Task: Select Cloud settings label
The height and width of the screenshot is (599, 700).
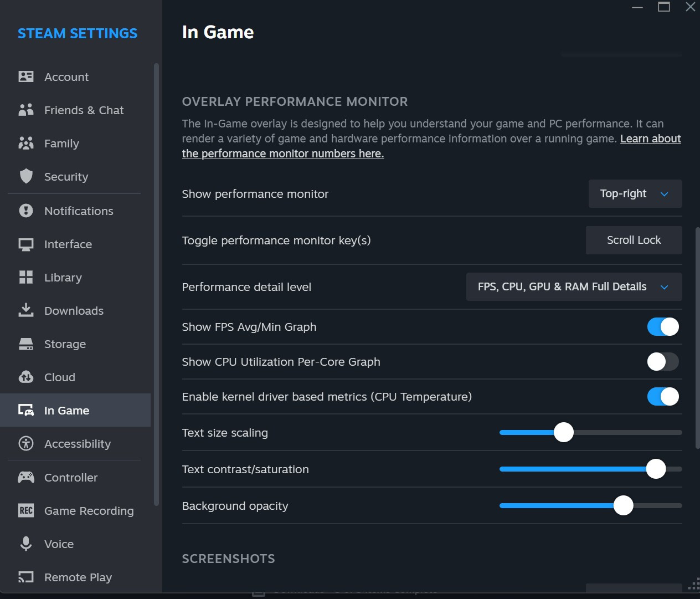Action: coord(60,377)
